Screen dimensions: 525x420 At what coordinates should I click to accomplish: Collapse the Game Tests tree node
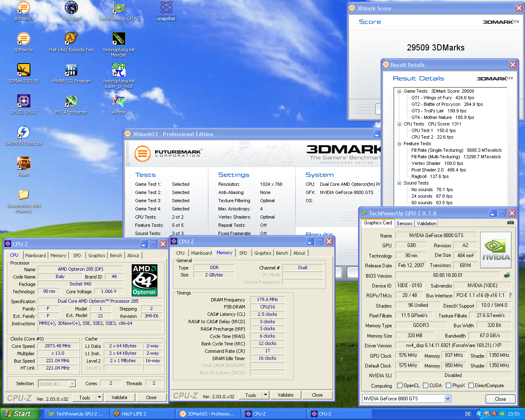399,91
